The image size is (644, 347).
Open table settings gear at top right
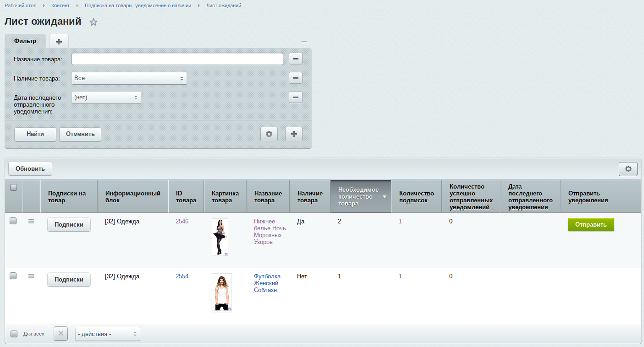pos(628,169)
